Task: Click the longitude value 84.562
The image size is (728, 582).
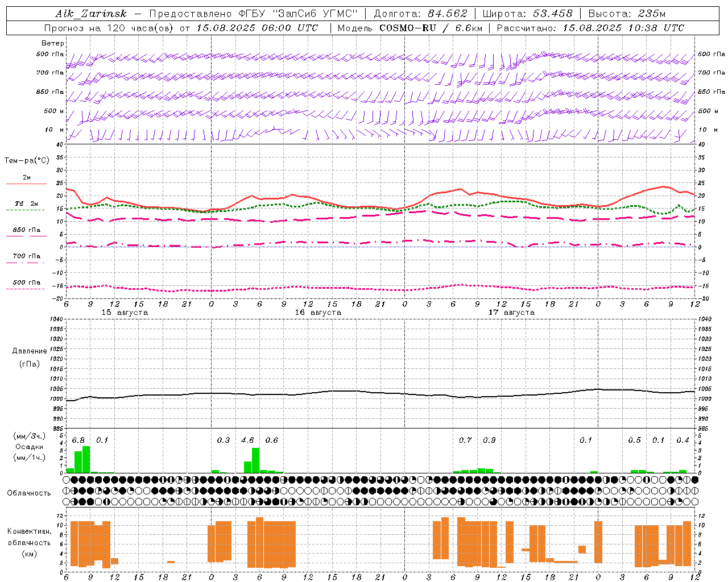Action: 448,14
